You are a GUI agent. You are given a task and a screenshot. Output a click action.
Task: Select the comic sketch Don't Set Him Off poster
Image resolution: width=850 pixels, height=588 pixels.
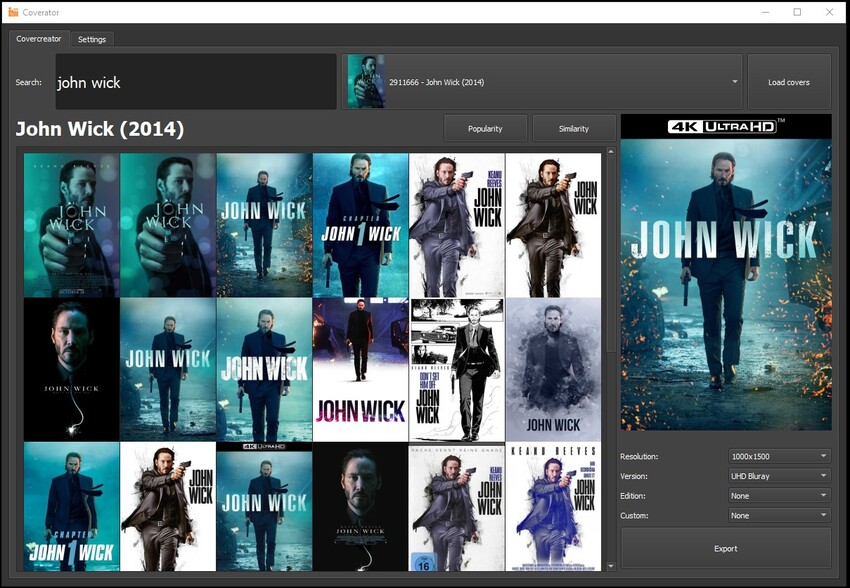tap(457, 369)
